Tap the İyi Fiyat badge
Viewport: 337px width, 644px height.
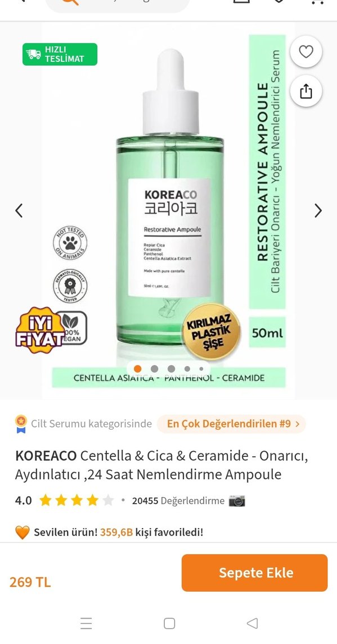click(41, 331)
